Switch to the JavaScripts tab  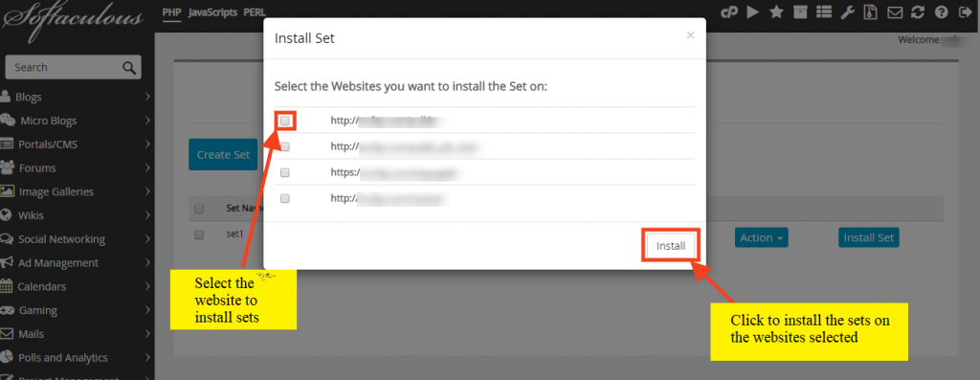[212, 11]
